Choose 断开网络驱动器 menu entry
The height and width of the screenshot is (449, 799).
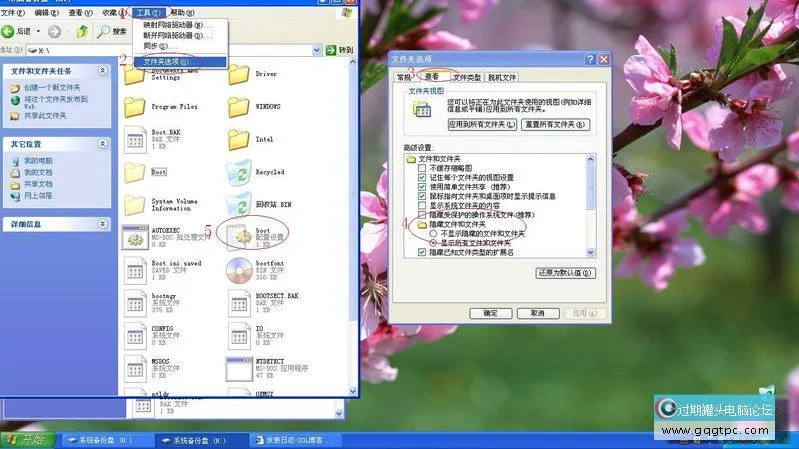pyautogui.click(x=180, y=35)
